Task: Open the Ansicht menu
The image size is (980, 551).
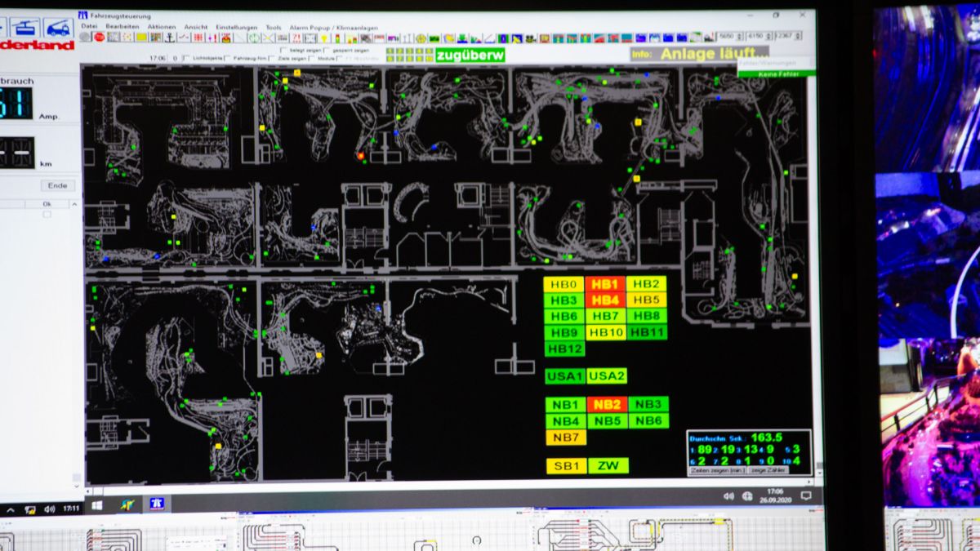Action: click(x=196, y=26)
